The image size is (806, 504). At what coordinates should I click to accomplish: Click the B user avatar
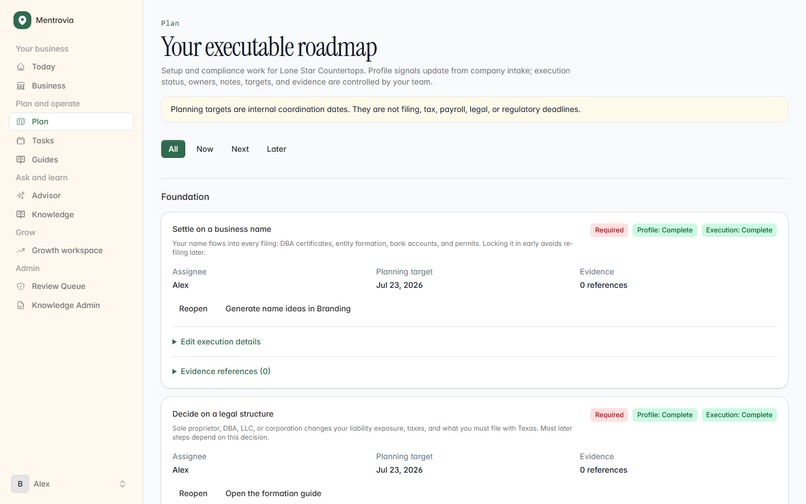pos(20,484)
